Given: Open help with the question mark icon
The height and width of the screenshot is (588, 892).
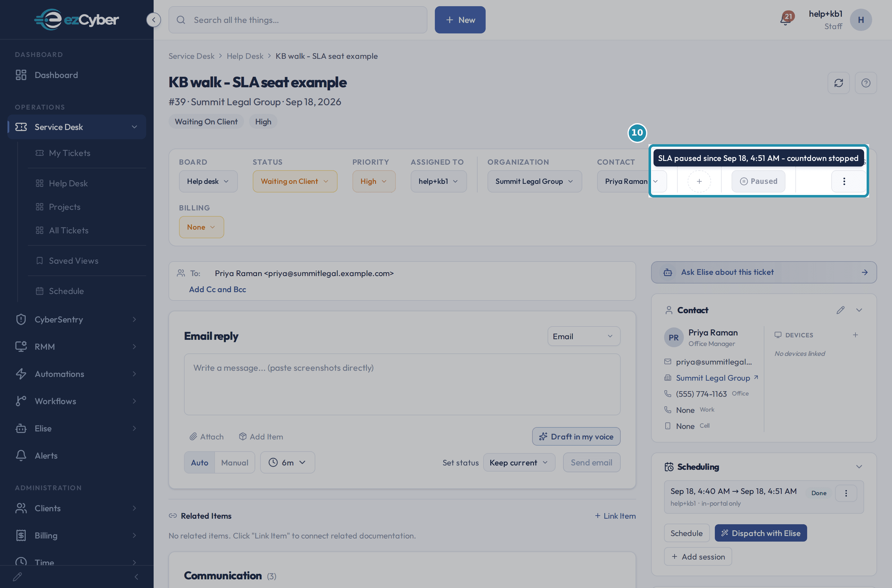Looking at the screenshot, I should (x=865, y=83).
